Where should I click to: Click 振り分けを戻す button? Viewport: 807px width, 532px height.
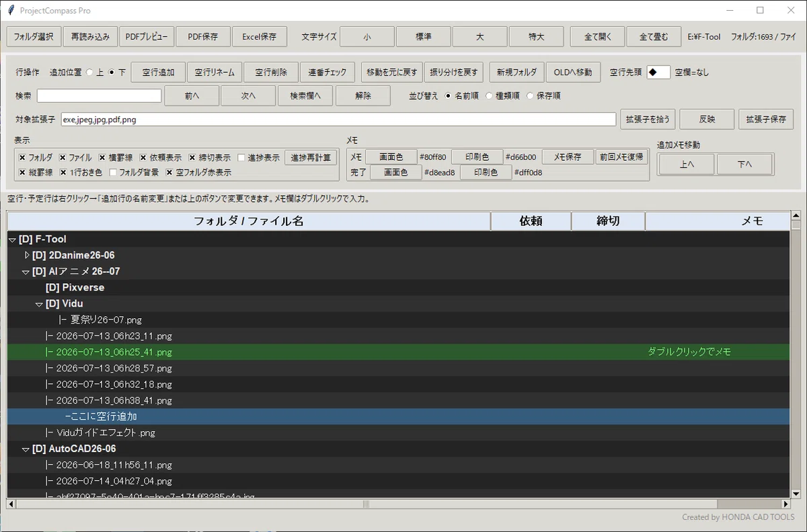(454, 72)
